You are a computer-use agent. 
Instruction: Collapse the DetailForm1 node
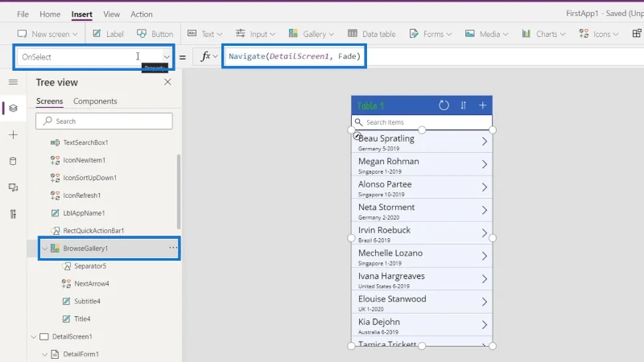click(x=44, y=354)
